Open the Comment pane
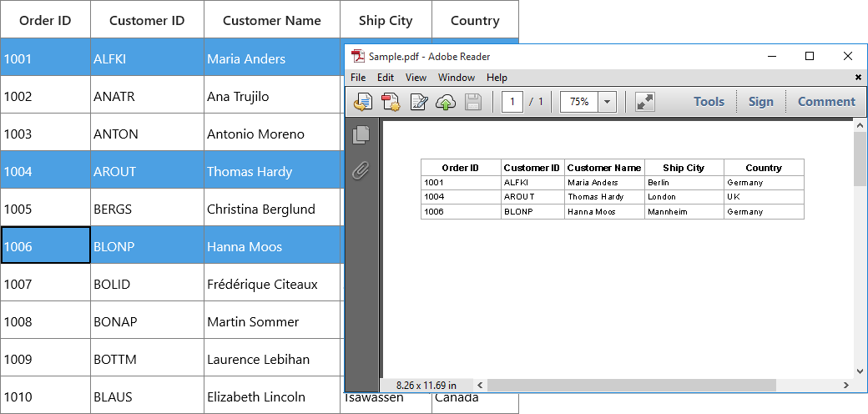This screenshot has width=868, height=414. pos(826,102)
